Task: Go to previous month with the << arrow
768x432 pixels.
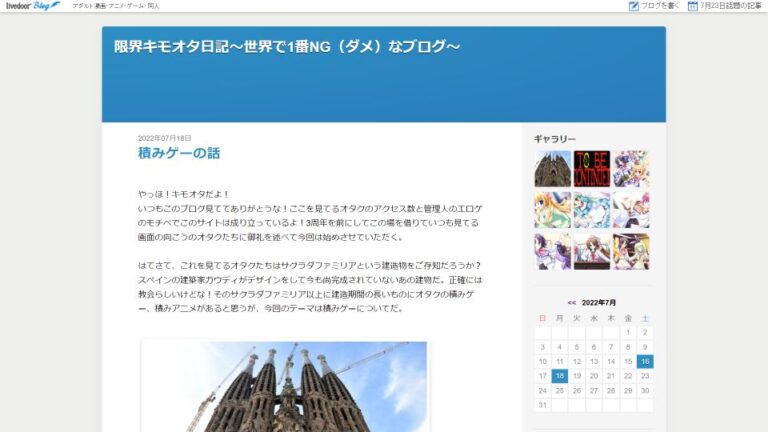Action: point(571,302)
